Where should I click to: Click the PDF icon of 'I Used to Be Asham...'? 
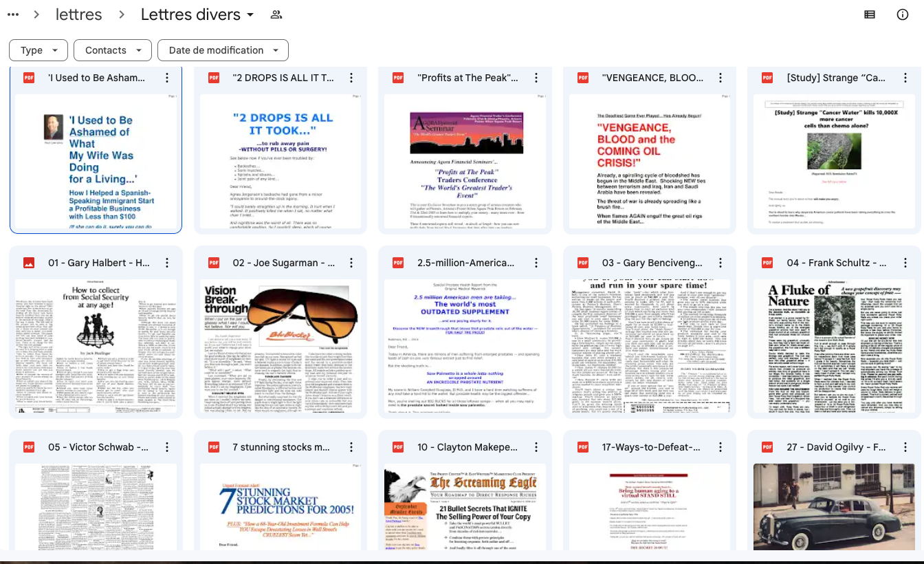(29, 78)
